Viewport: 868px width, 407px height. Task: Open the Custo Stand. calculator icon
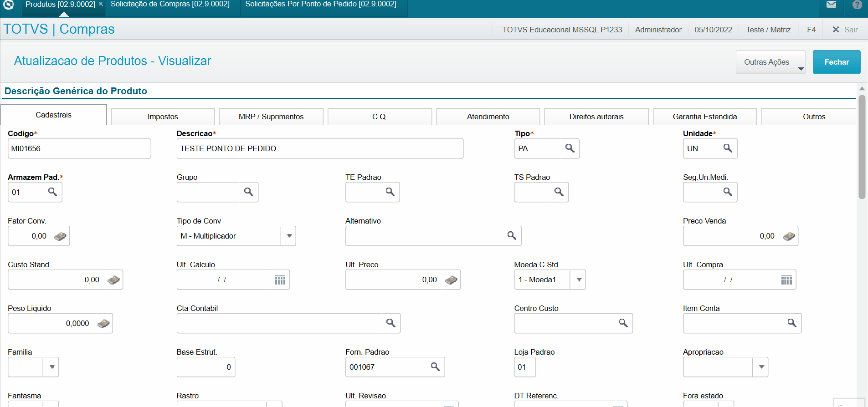click(113, 280)
